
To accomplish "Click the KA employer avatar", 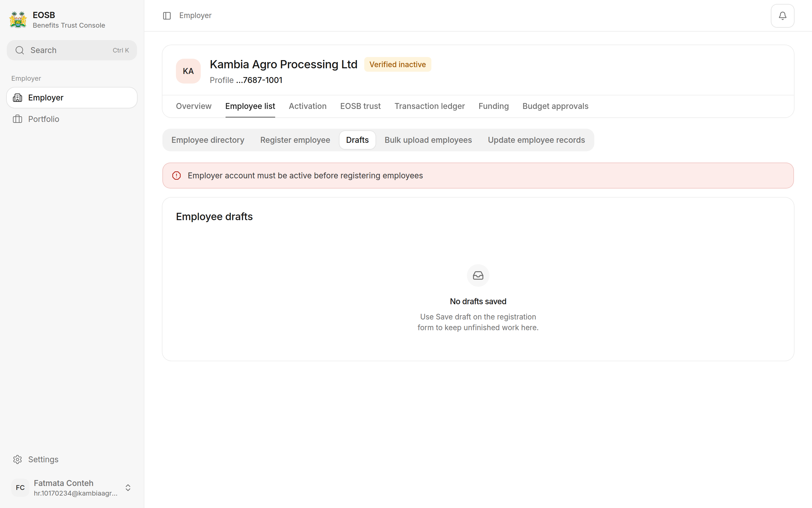I will (188, 71).
